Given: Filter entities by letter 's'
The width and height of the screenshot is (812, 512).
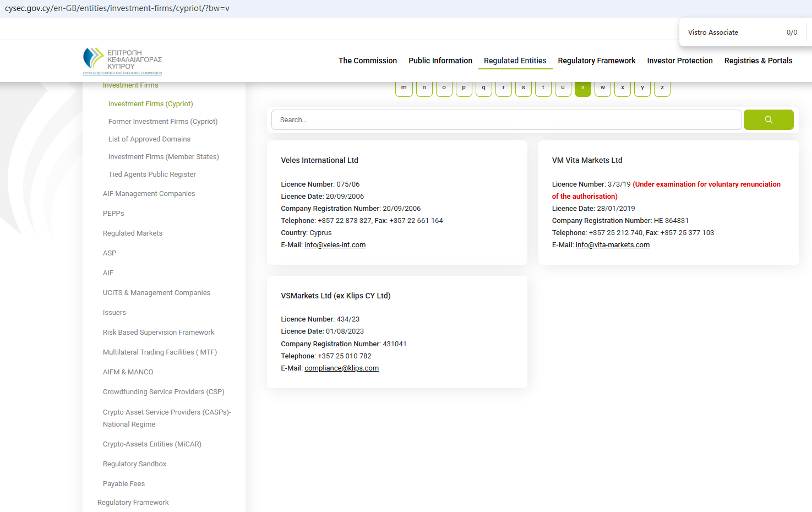Looking at the screenshot, I should click(523, 88).
